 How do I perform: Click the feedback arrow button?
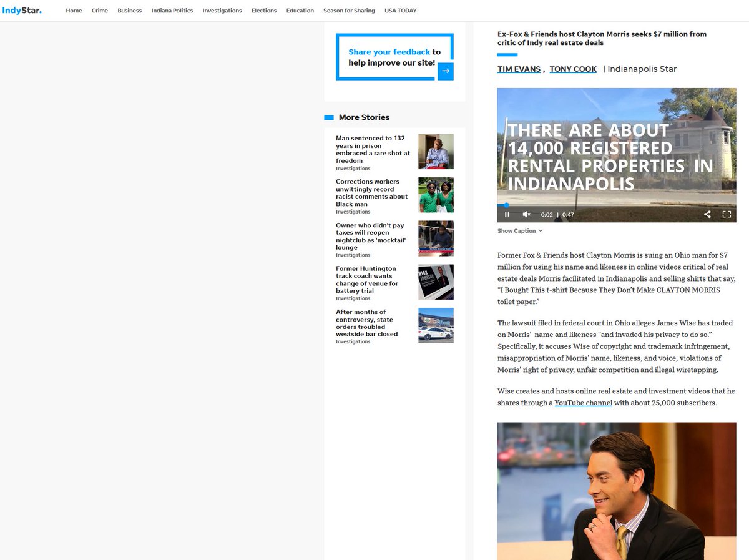tap(445, 71)
